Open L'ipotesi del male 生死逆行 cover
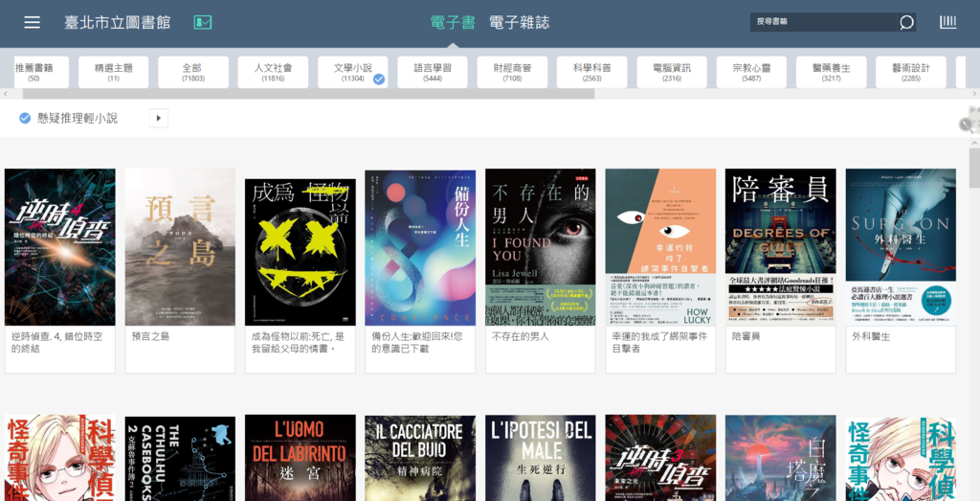Image resolution: width=980 pixels, height=501 pixels. point(541,458)
